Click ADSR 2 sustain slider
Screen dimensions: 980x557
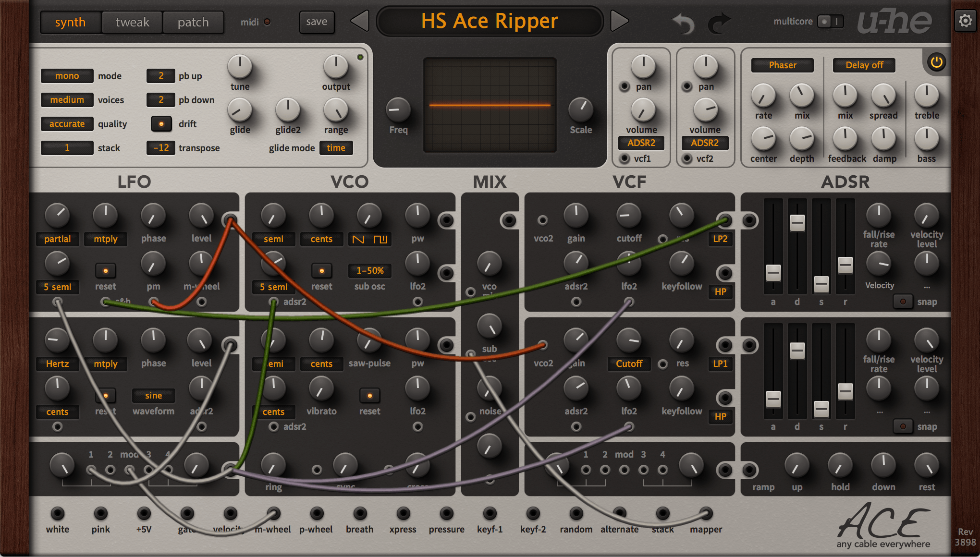(x=821, y=409)
